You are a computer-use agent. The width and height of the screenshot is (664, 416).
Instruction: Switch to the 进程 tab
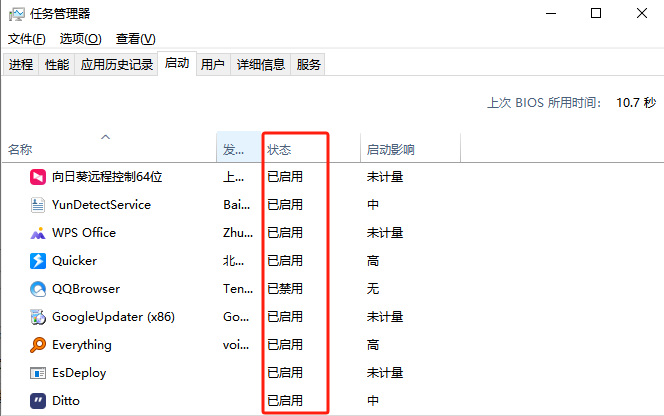pos(21,65)
